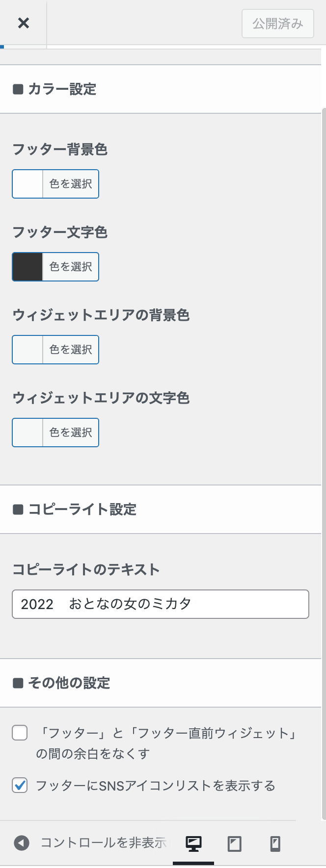Click the コピーライトのテキスト input field
The height and width of the screenshot is (868, 326).
161,604
